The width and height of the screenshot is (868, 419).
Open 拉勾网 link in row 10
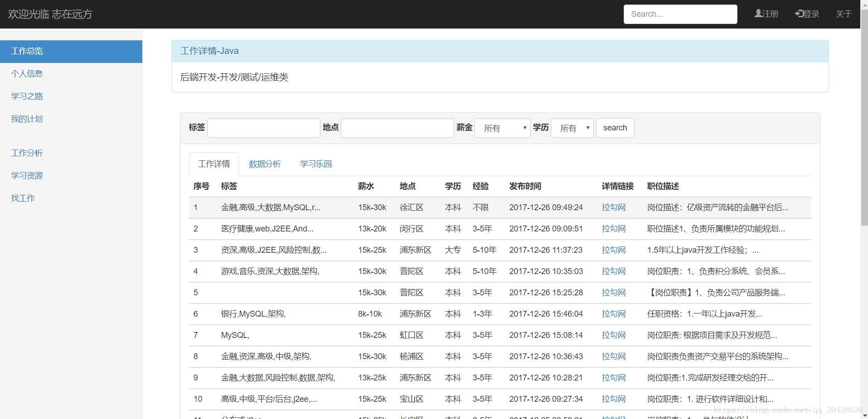click(x=614, y=399)
